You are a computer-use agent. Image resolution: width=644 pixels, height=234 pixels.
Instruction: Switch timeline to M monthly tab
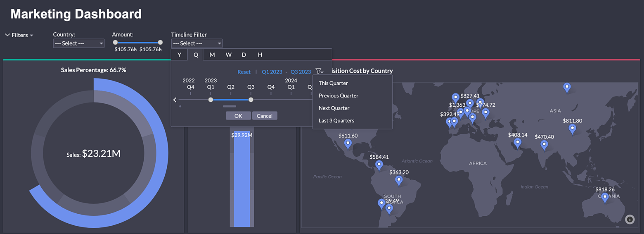coord(212,55)
